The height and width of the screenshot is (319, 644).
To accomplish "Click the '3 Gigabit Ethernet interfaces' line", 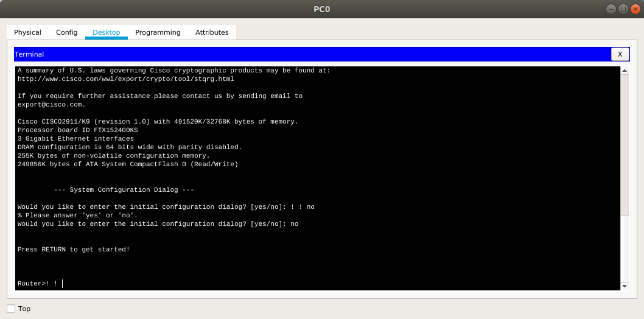I will (75, 139).
